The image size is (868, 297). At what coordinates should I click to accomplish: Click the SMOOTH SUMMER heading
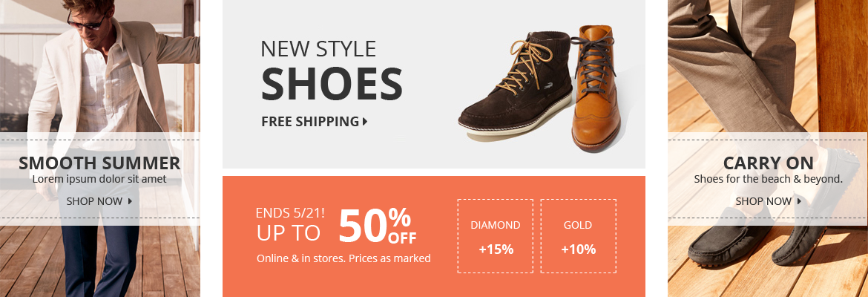pyautogui.click(x=99, y=163)
